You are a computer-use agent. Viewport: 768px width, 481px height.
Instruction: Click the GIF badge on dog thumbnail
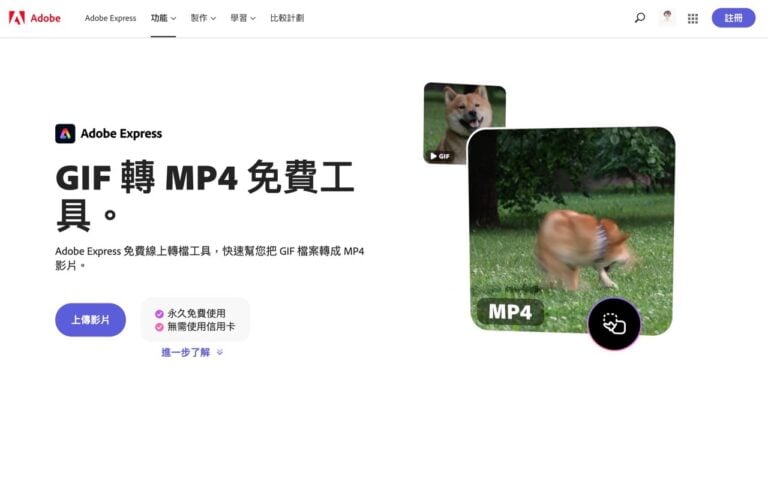pyautogui.click(x=440, y=156)
